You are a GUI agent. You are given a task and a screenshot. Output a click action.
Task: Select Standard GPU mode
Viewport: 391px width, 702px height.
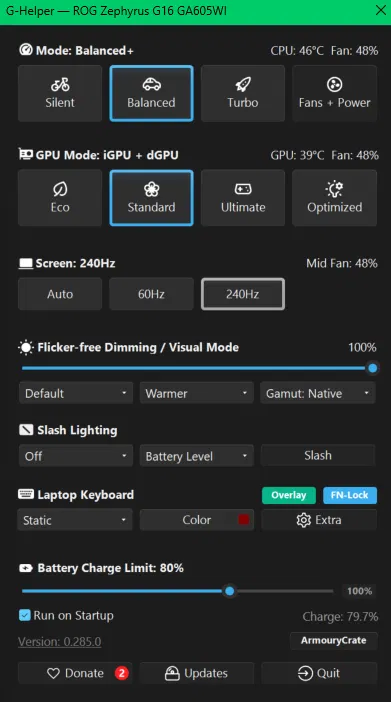(151, 198)
